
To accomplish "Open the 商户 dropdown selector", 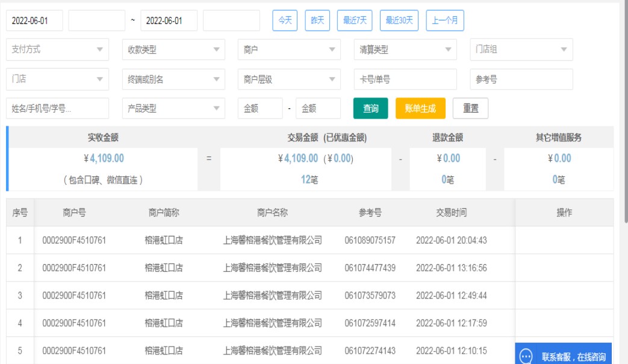I will coord(289,50).
